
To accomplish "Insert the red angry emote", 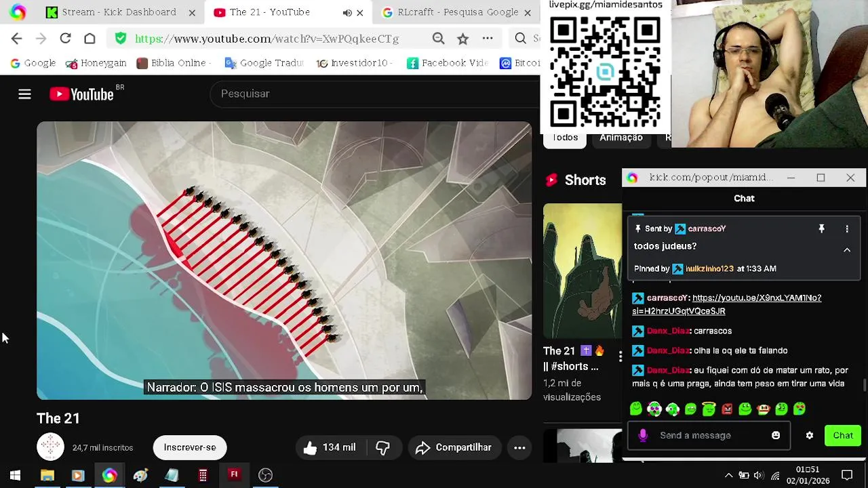I will pos(727,409).
